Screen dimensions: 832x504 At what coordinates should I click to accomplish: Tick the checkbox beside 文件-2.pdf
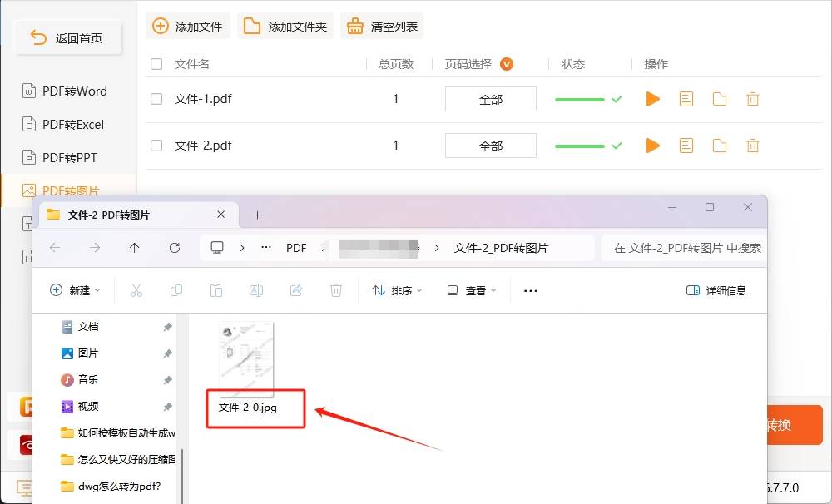tap(156, 145)
